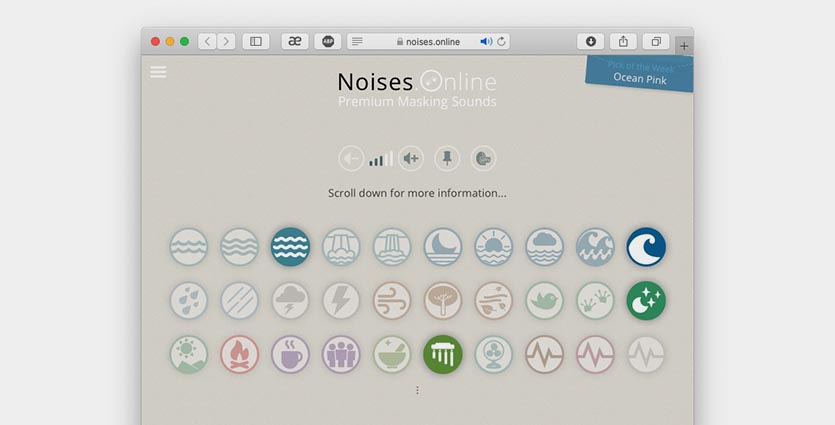Screen dimensions: 835x425
Task: Pin the current sound mix
Action: tap(447, 159)
